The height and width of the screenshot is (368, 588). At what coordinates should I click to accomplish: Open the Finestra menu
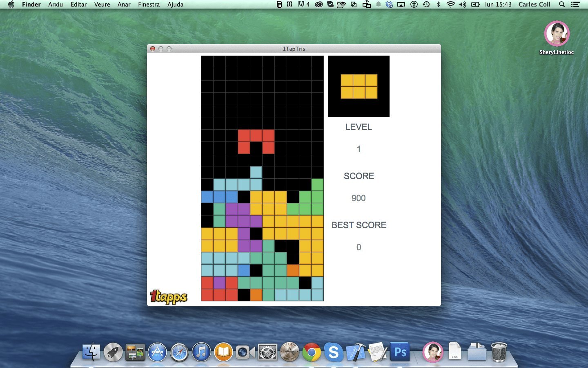tap(149, 4)
